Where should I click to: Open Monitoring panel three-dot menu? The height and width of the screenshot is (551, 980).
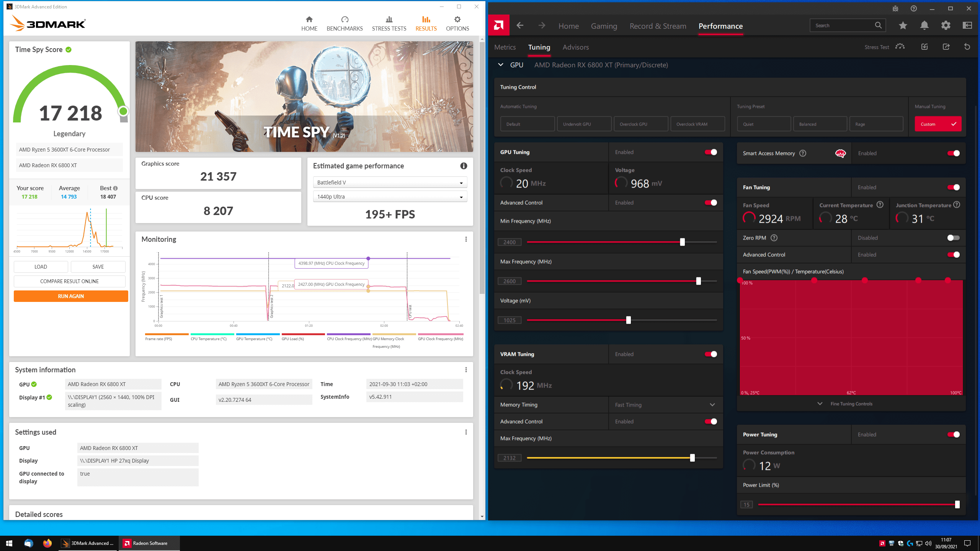[466, 239]
